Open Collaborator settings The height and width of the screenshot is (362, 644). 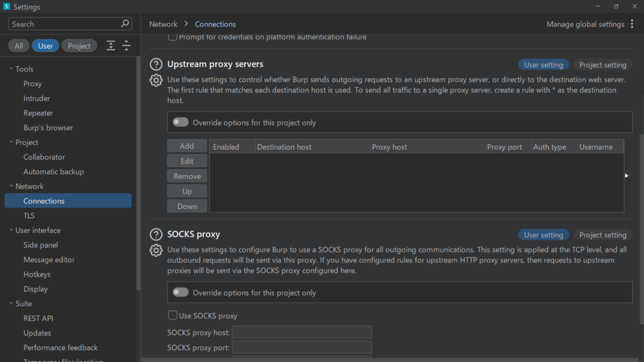coord(44,157)
